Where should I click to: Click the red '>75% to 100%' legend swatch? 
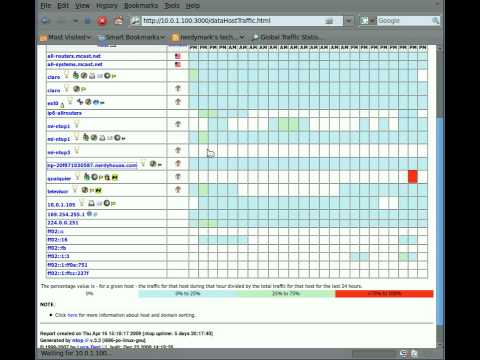point(384,294)
